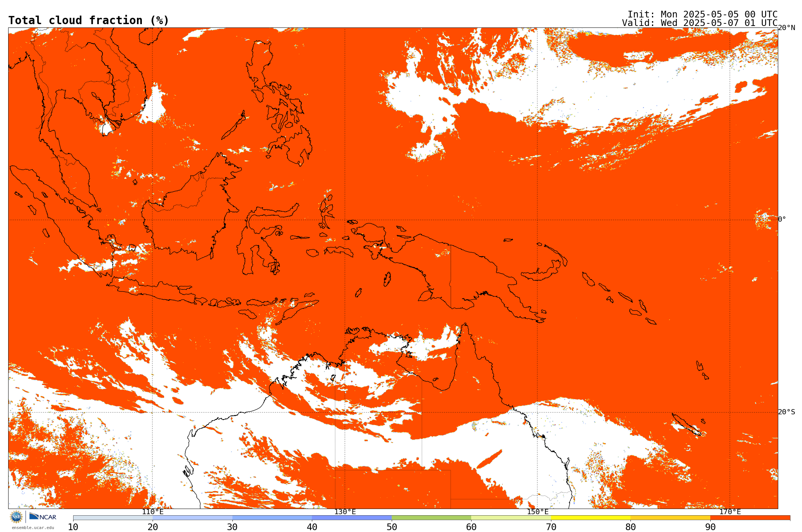
Task: Pick the 70-80 yellow colorbar segment
Action: 591,518
